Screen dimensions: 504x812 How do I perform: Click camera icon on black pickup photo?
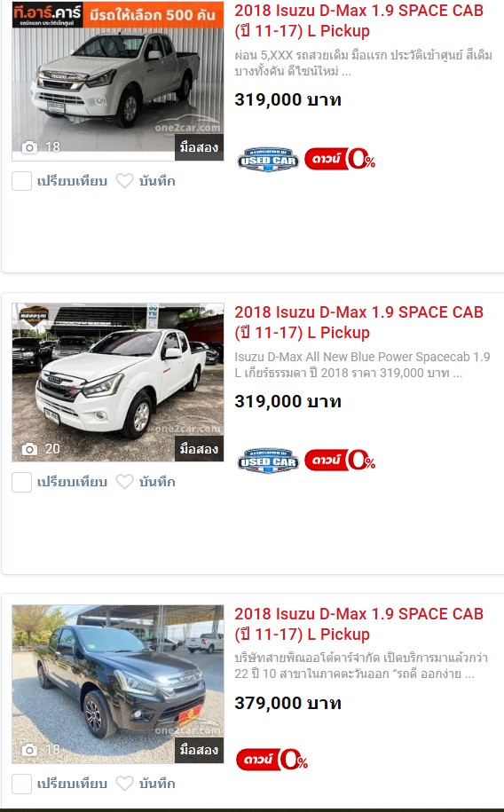coord(29,750)
